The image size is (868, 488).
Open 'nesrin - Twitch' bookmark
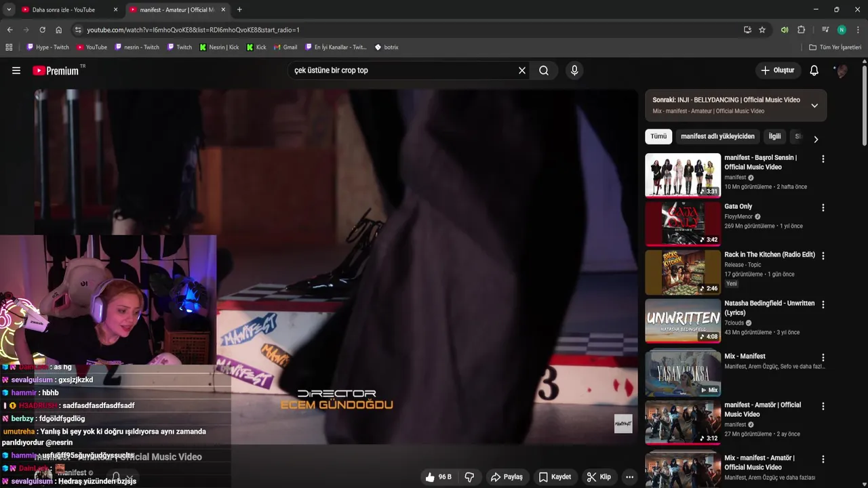[137, 47]
